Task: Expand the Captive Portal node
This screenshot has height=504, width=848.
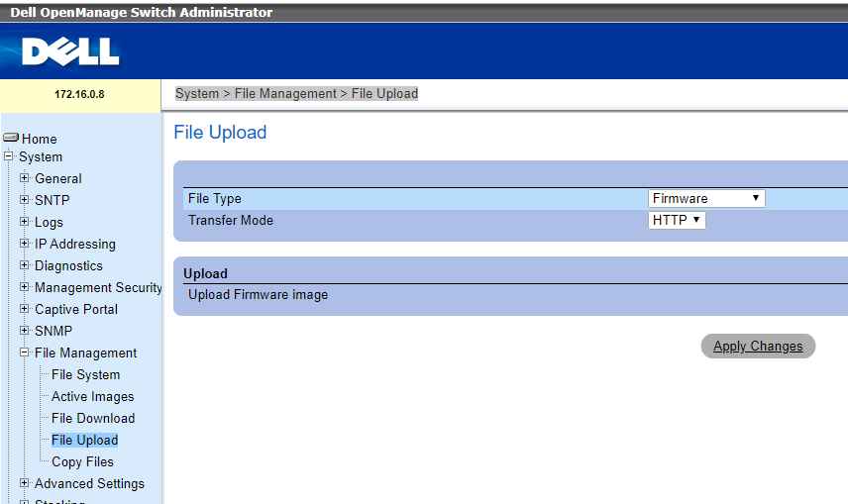Action: [x=24, y=308]
